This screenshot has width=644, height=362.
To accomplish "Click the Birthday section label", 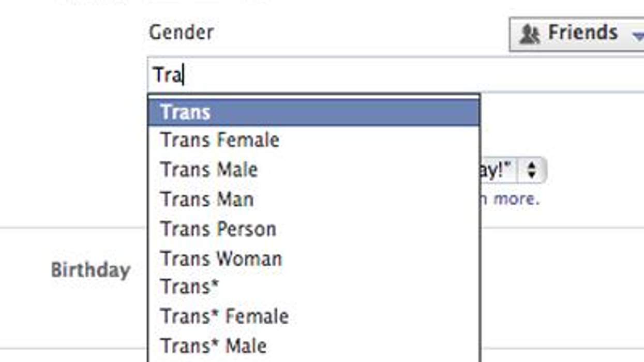I will coord(92,268).
